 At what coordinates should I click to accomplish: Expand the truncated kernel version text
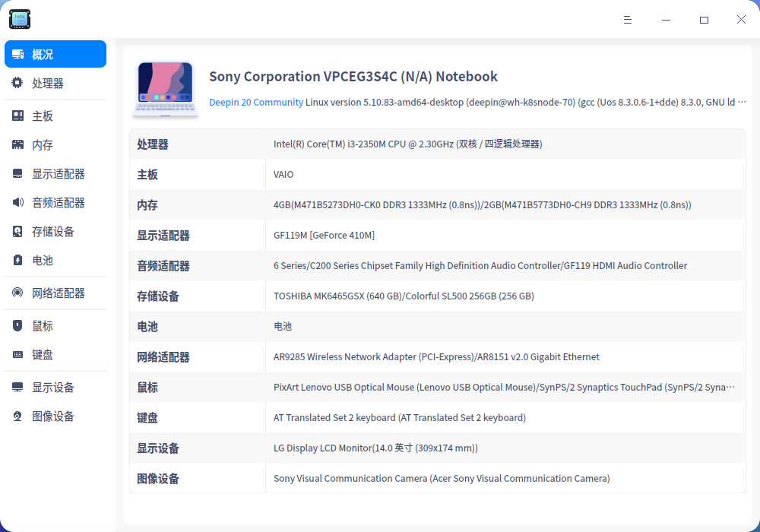[743, 100]
